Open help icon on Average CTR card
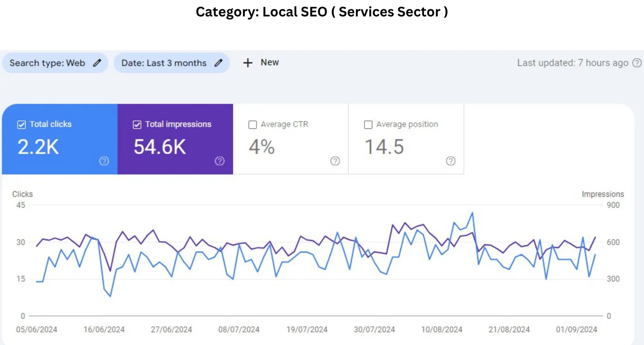The image size is (644, 345). [x=335, y=161]
